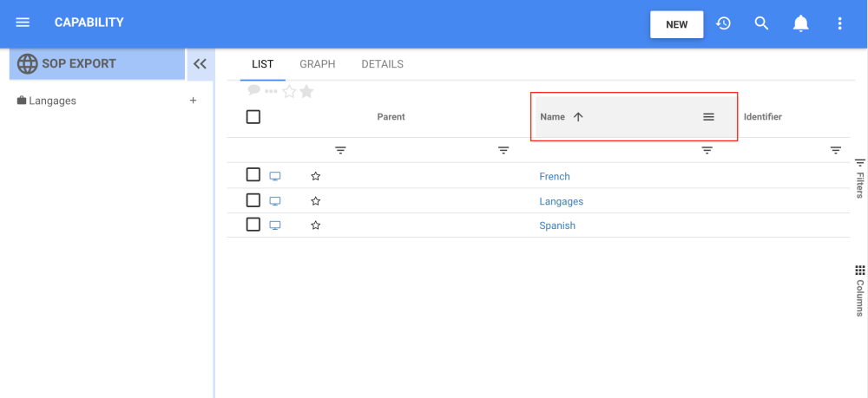This screenshot has width=868, height=398.
Task: Click the filter icon under Name column
Action: 707,151
